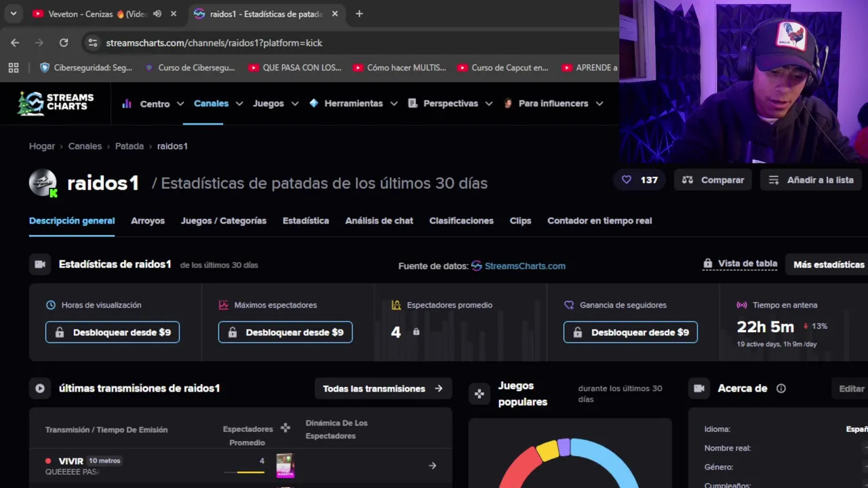The image size is (868, 488).
Task: Open the bookmarks apps grid icon
Action: point(14,68)
